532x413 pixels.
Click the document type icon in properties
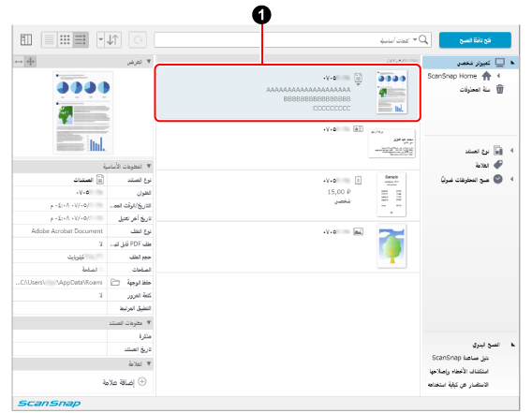click(100, 179)
